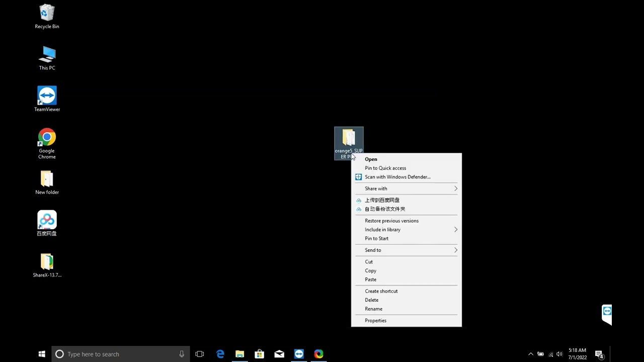Click TeamViewer icon in the taskbar
The image size is (644, 362).
(x=299, y=354)
